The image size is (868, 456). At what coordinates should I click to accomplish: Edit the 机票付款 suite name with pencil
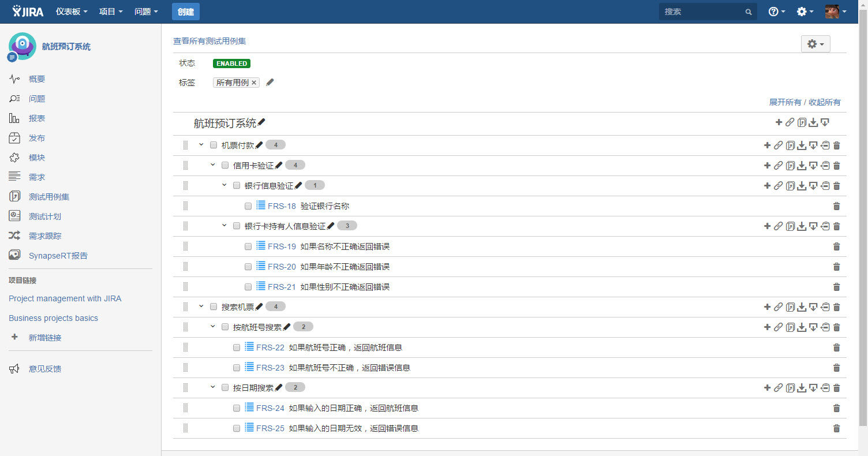pyautogui.click(x=259, y=145)
